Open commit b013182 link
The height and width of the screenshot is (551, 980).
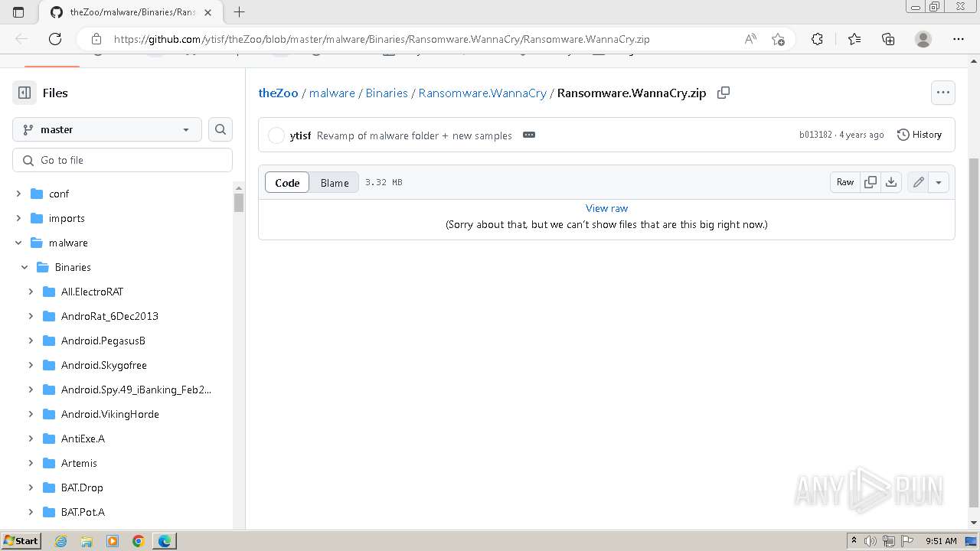(x=815, y=135)
